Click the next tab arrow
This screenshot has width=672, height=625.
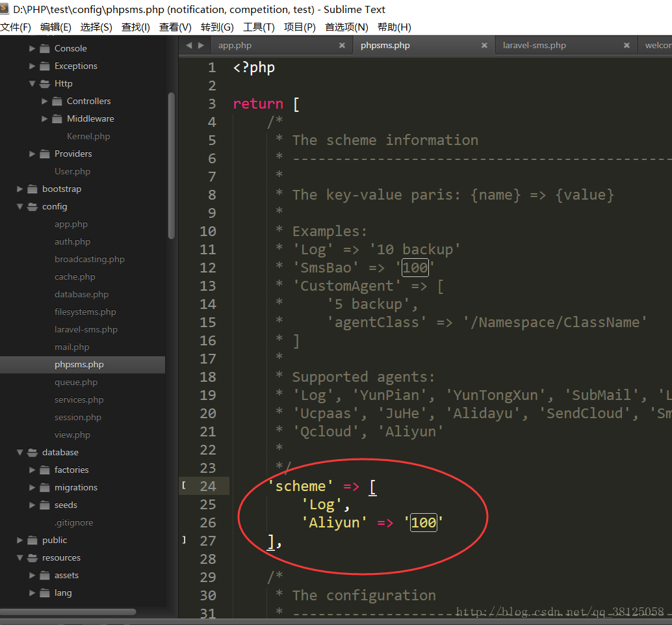coord(201,46)
